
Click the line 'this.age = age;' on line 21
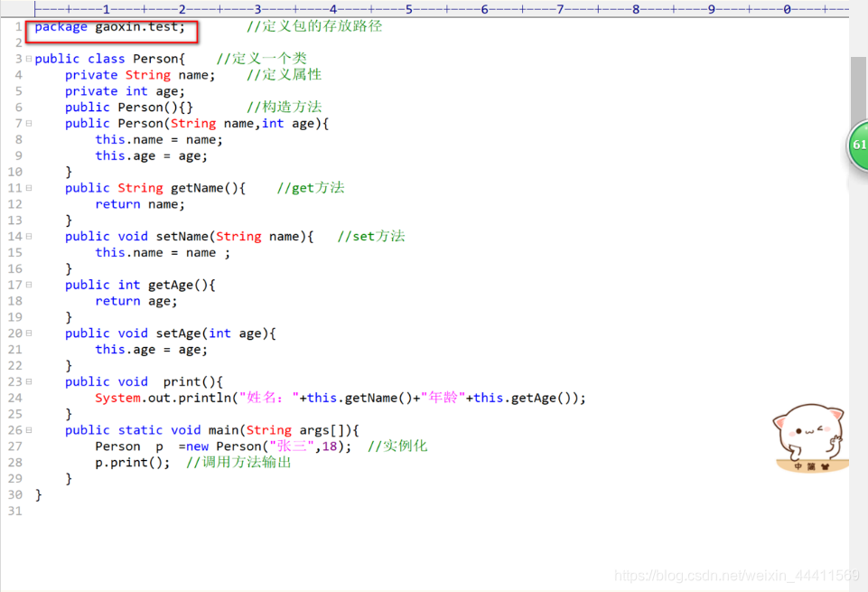click(x=152, y=350)
